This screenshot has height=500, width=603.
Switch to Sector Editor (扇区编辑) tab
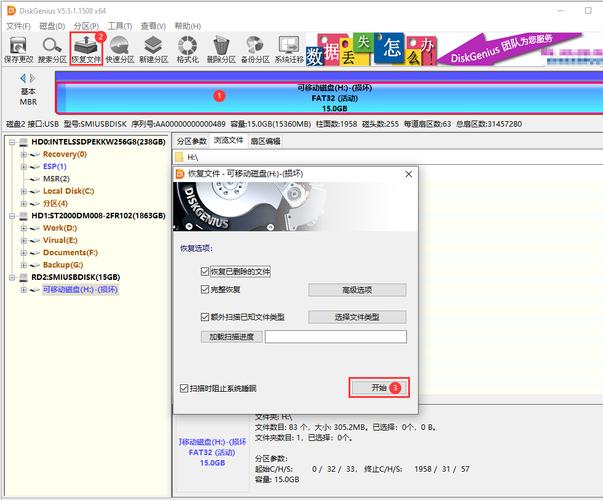[x=265, y=141]
